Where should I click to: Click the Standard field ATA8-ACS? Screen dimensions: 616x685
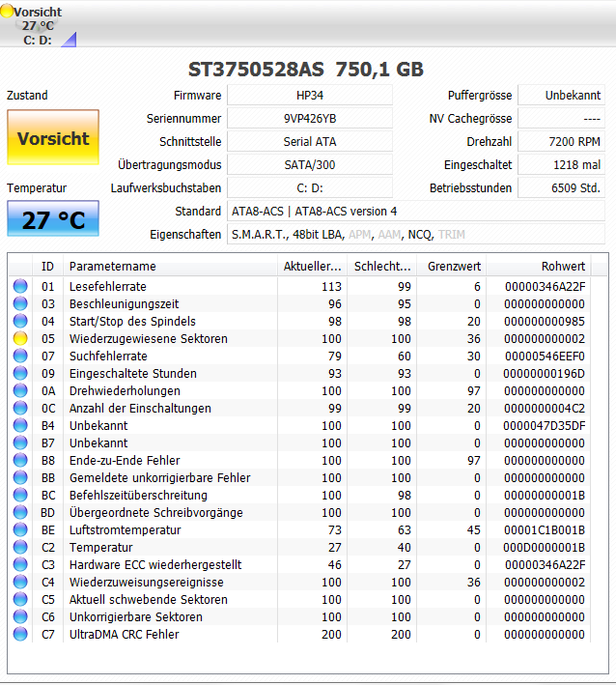tap(416, 211)
